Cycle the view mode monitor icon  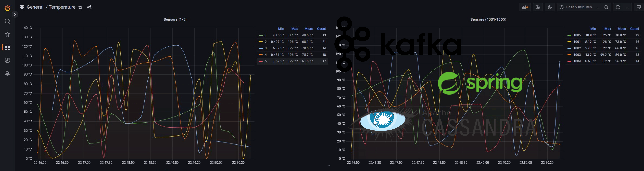tap(638, 7)
